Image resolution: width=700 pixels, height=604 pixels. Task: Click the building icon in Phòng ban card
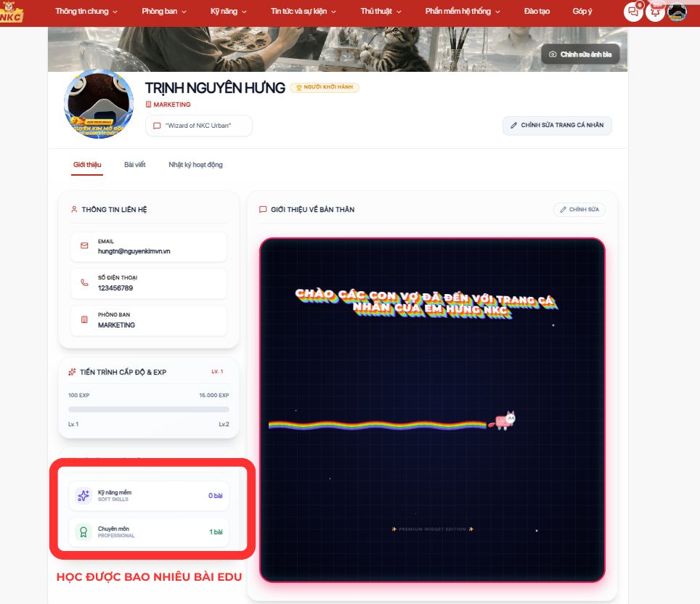tap(84, 319)
